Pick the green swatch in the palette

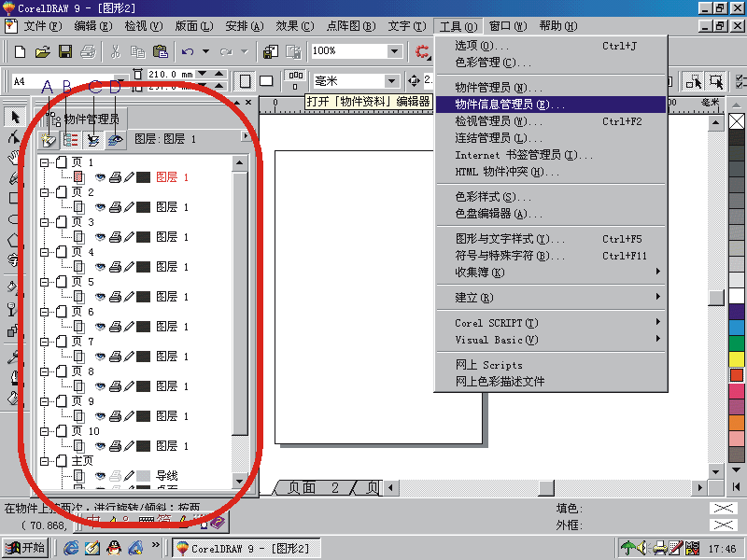click(737, 343)
